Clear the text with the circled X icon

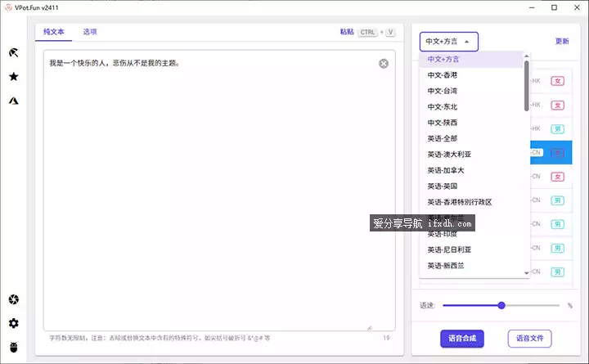(384, 64)
